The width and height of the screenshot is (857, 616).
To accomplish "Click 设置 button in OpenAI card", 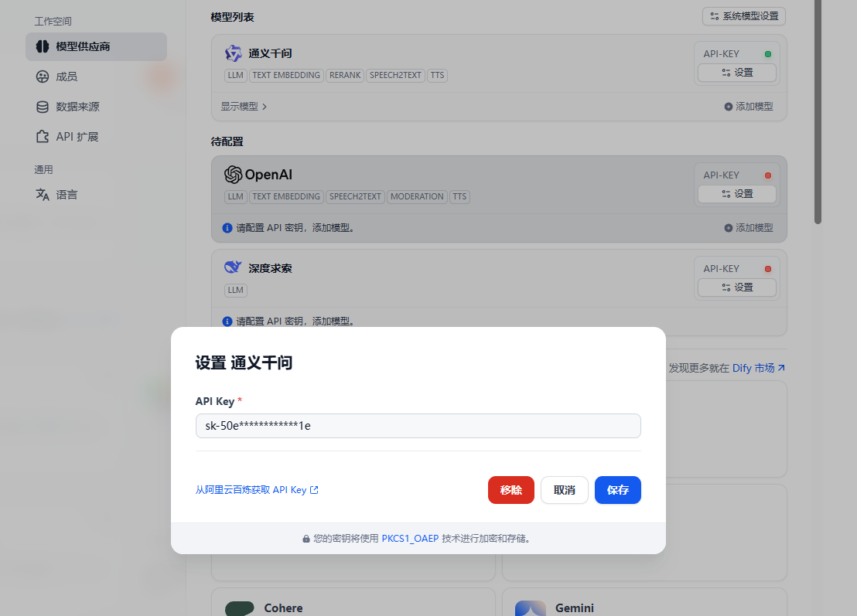I will (737, 194).
